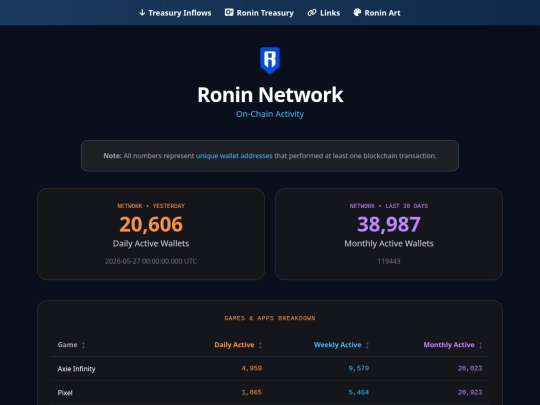
Task: Click Pixel weekly value 5,464
Action: [359, 392]
